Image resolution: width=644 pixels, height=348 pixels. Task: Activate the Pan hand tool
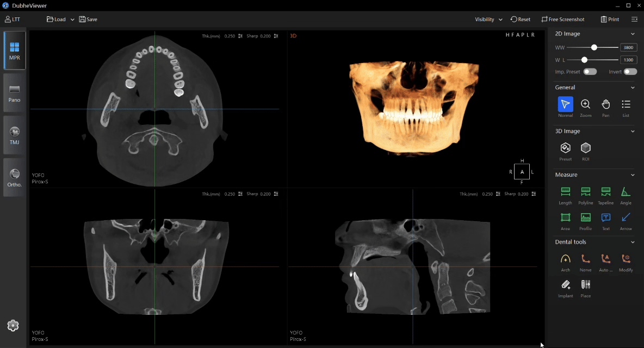[605, 104]
